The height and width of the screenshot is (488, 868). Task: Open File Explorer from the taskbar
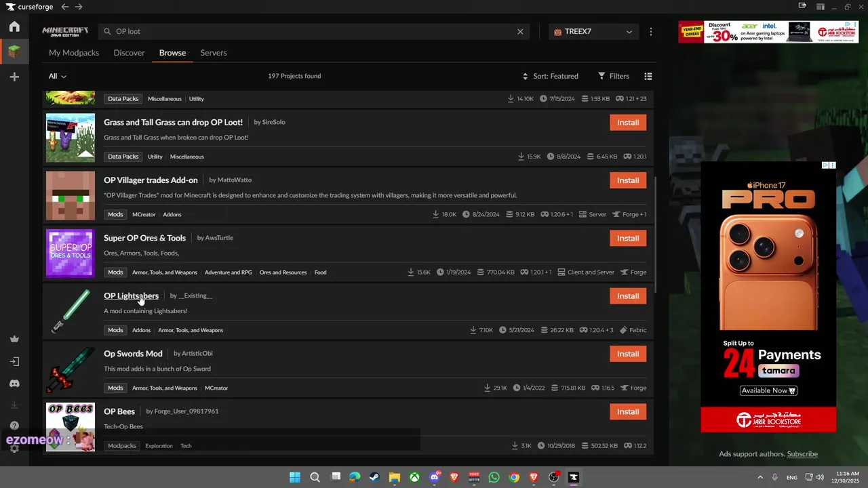point(394,477)
